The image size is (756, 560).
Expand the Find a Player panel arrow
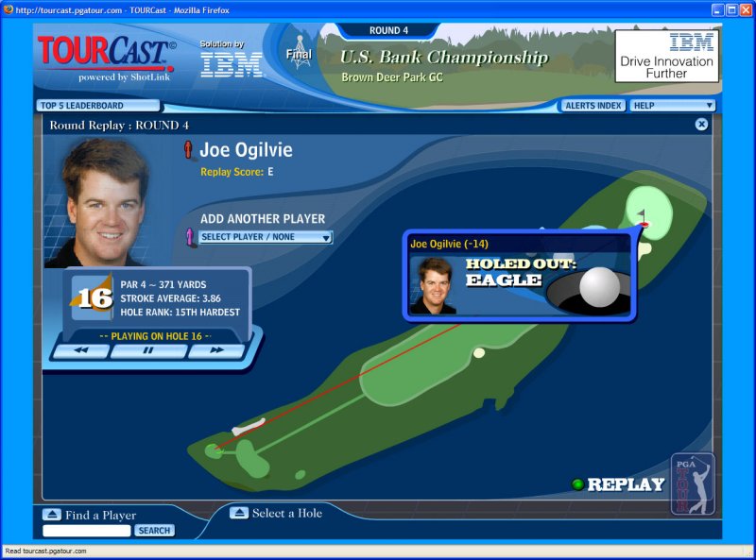point(52,515)
